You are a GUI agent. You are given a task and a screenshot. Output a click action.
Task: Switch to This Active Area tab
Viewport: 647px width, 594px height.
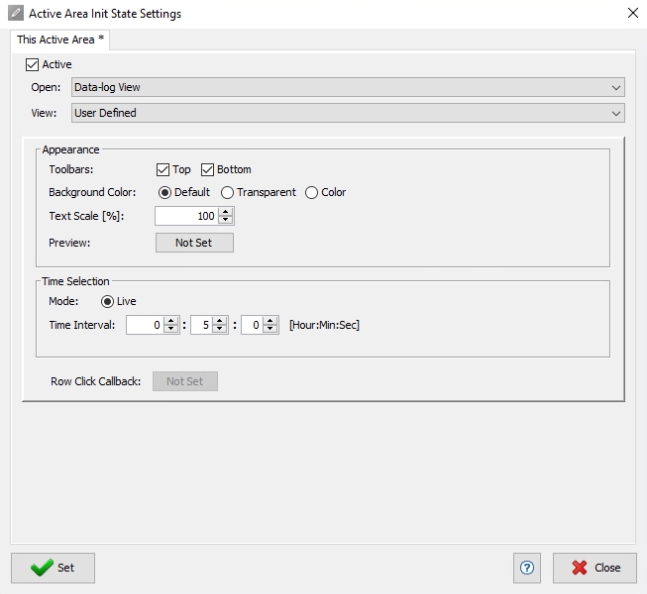pos(60,40)
